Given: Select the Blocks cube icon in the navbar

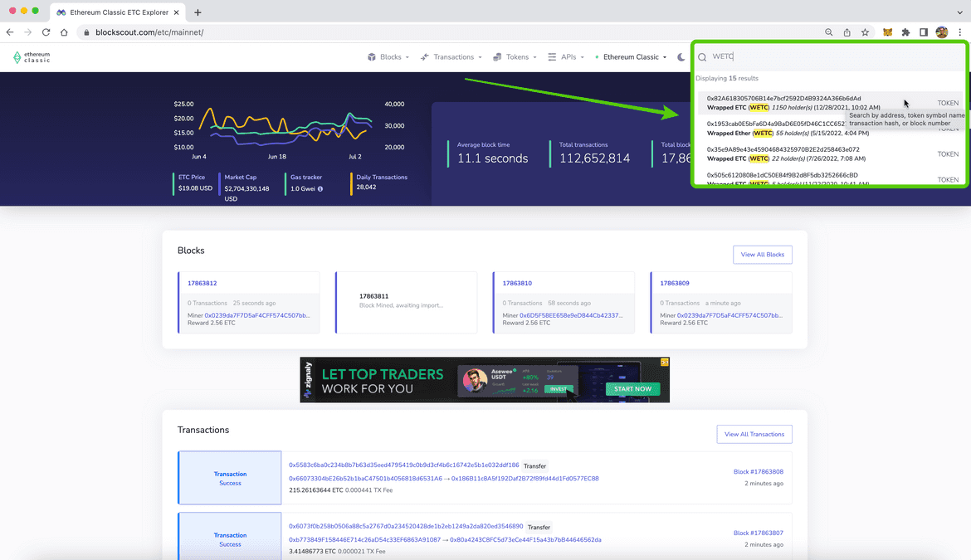Looking at the screenshot, I should pyautogui.click(x=371, y=56).
